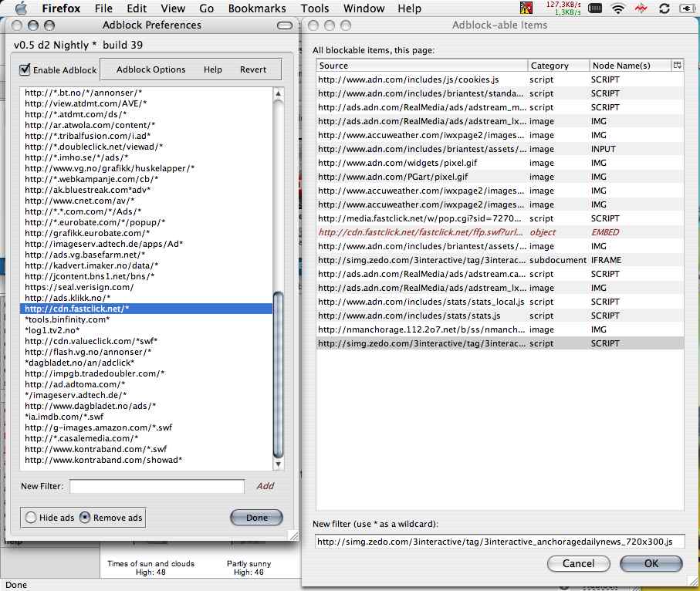Select filter http://www.kontraband.com/showad*
The width and height of the screenshot is (700, 591).
click(x=146, y=460)
